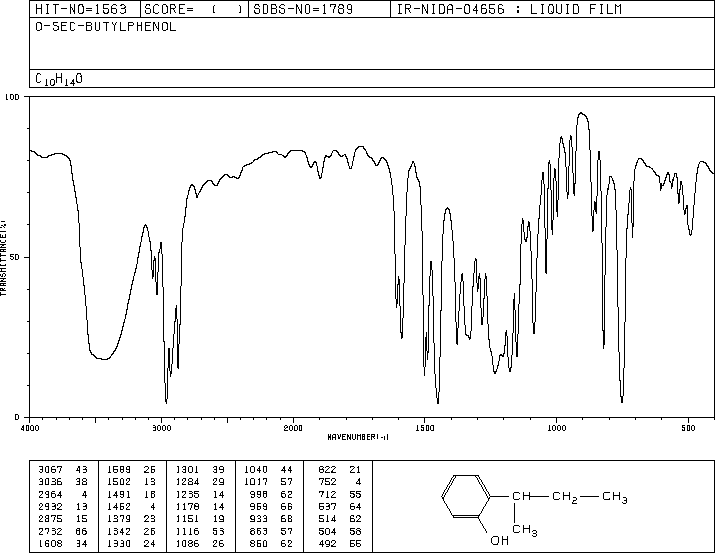Select the C10H14O molecular formula
Screen dimensions: 715x553
tap(59, 79)
